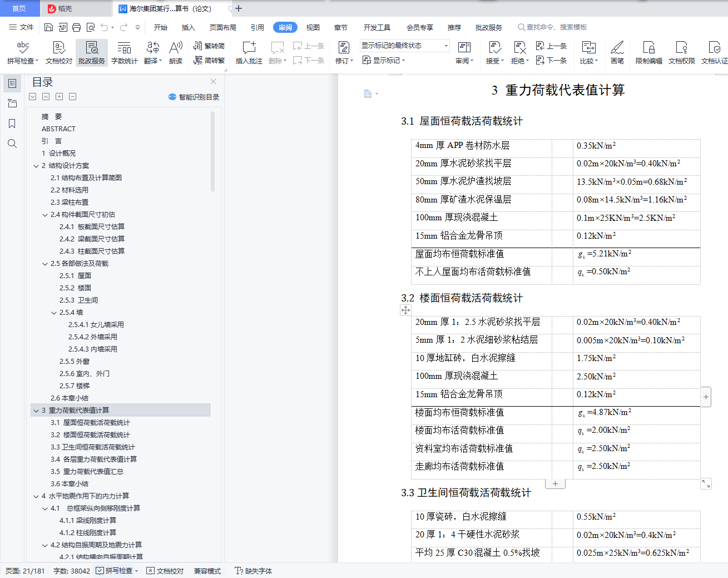Viewport: 728px width, 578px height.
Task: Select 'ABSTRACT' in the outline
Action: click(x=58, y=129)
